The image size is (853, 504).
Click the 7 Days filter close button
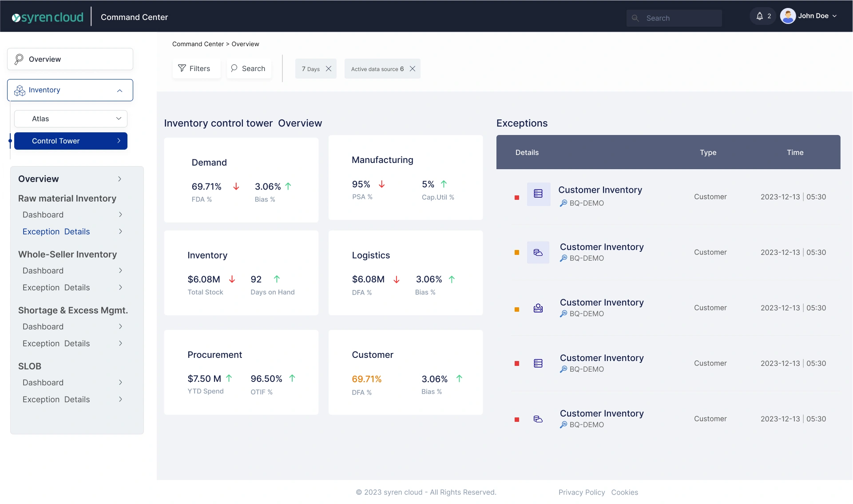pos(329,68)
